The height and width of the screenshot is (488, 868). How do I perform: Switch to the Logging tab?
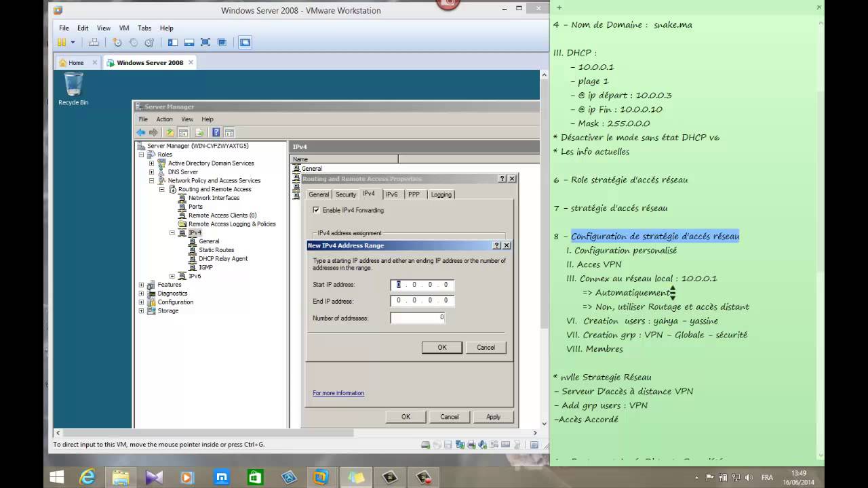point(441,195)
